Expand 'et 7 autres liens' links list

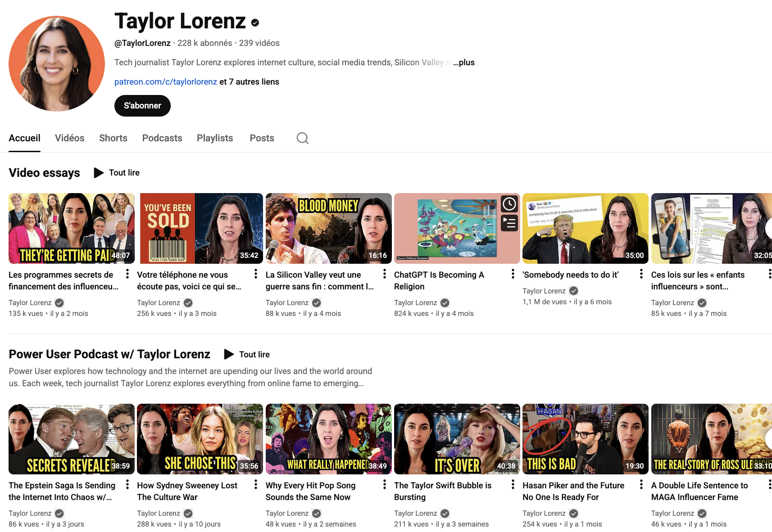pos(249,82)
